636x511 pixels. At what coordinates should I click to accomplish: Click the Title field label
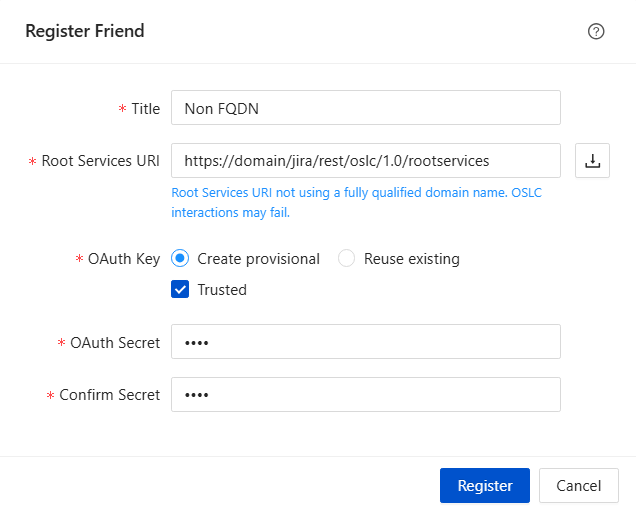(x=145, y=108)
